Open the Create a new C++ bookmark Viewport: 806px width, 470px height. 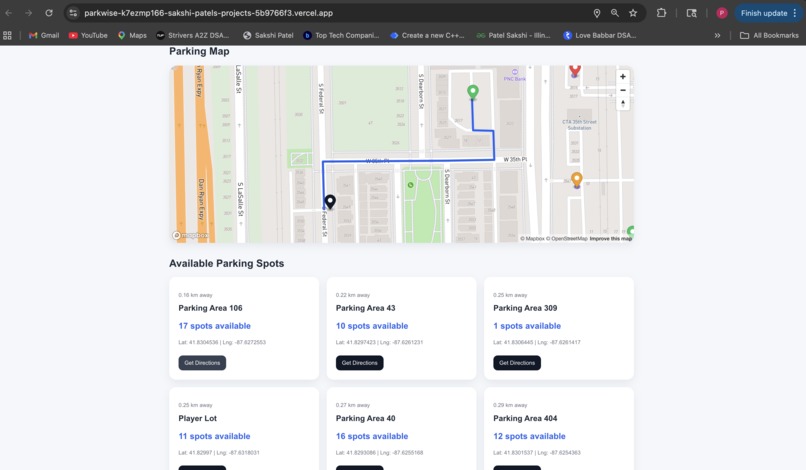pos(428,35)
